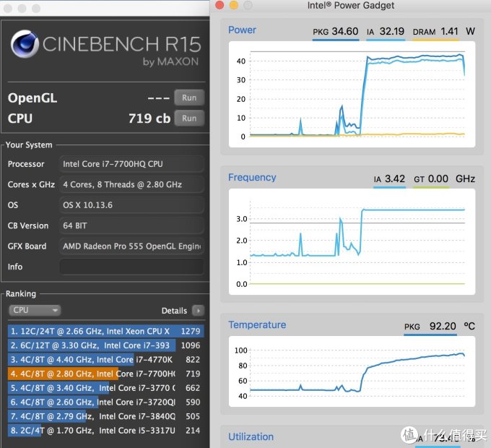
Task: Open the CPU ranking dropdown
Action: pyautogui.click(x=35, y=311)
